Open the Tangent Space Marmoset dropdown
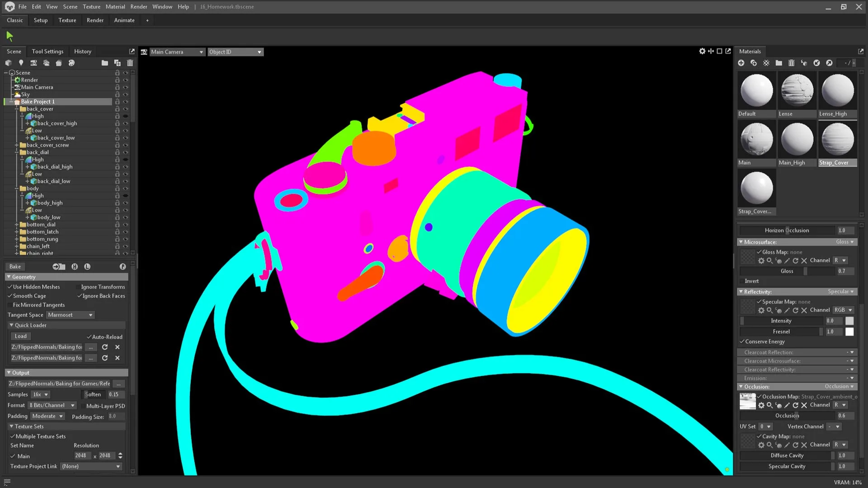This screenshot has width=868, height=488. point(70,315)
